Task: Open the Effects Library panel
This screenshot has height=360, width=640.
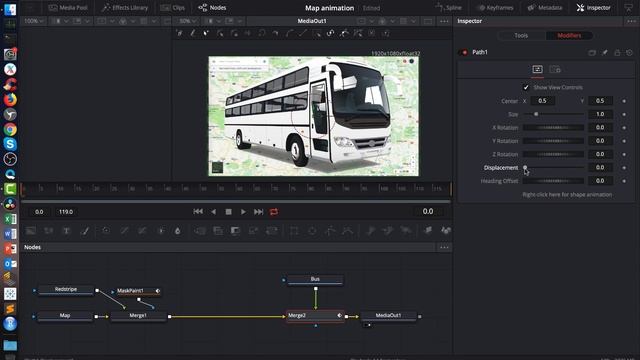Action: [x=125, y=8]
